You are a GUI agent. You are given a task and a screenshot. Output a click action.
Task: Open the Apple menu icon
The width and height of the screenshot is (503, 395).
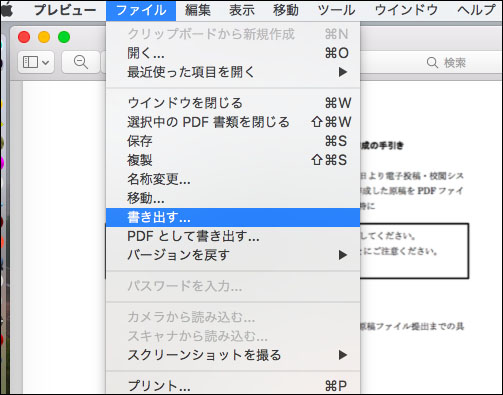click(x=7, y=10)
